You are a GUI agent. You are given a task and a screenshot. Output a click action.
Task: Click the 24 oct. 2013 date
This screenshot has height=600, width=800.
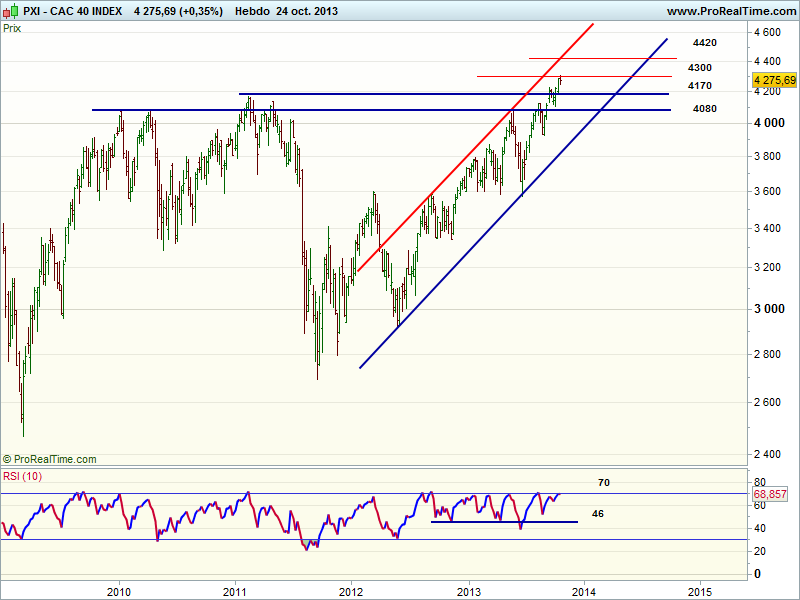point(307,11)
